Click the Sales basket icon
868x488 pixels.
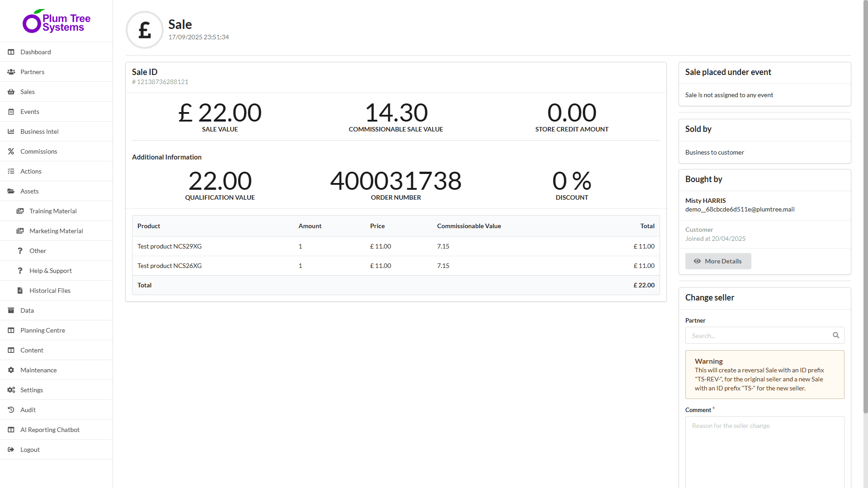coord(11,92)
